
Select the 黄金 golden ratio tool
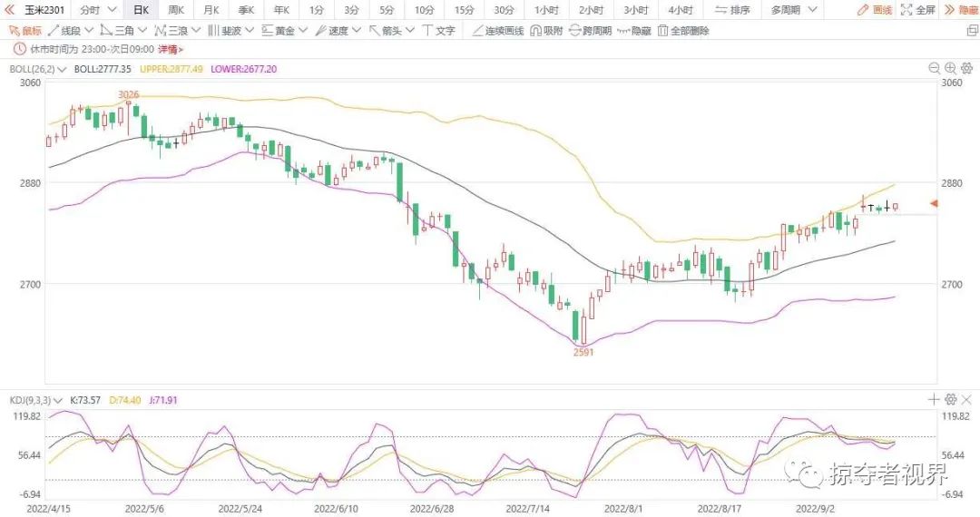coord(279,31)
